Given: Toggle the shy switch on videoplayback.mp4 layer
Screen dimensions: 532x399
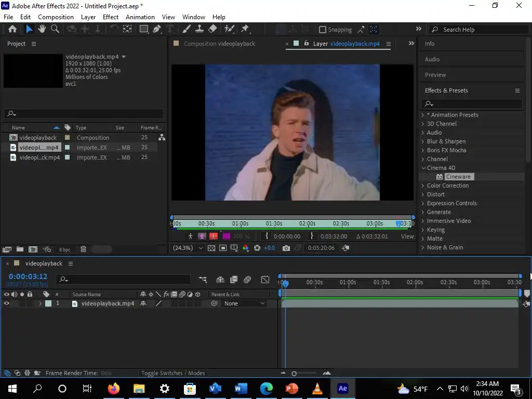Looking at the screenshot, I should pyautogui.click(x=143, y=303).
